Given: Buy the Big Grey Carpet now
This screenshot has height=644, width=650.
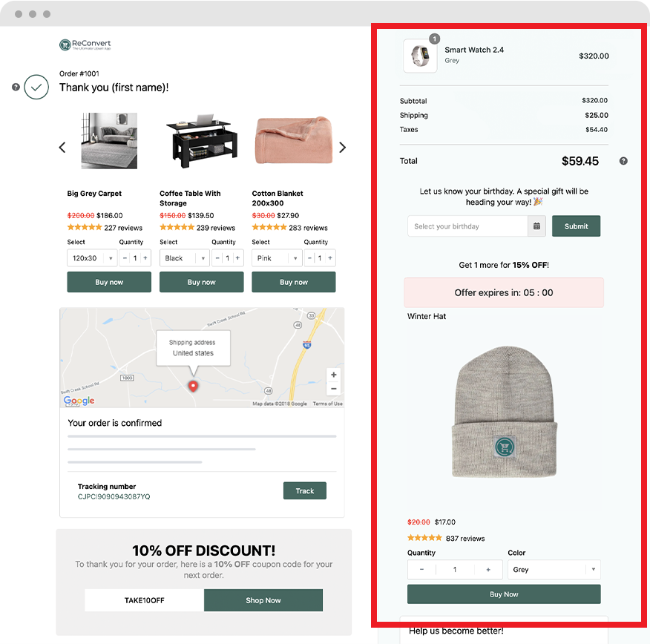Looking at the screenshot, I should pos(109,282).
